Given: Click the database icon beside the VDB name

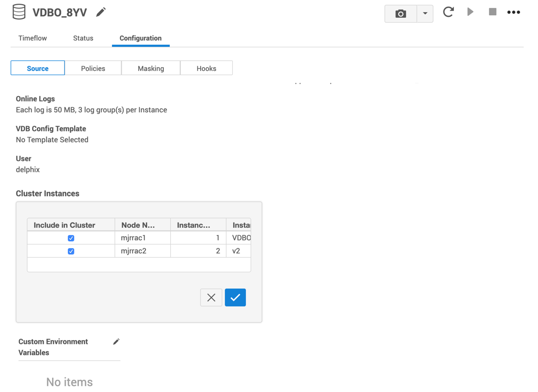Looking at the screenshot, I should 19,12.
